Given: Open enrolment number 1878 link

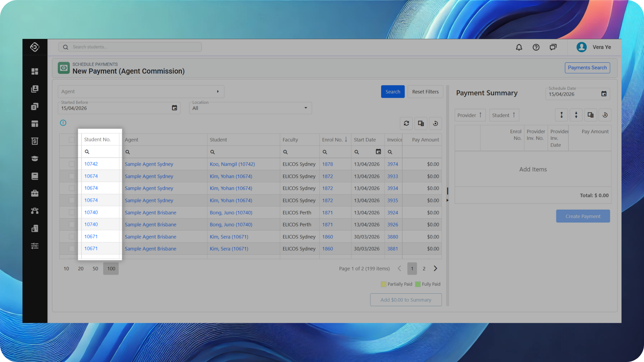Looking at the screenshot, I should [327, 164].
